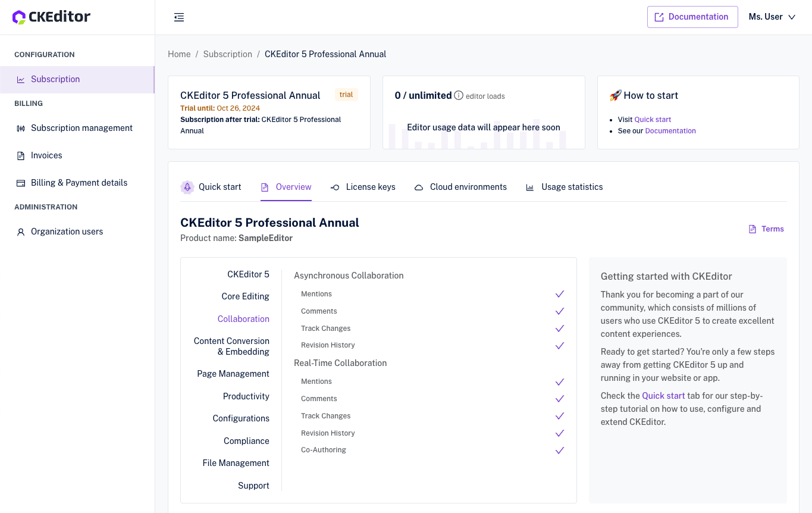Open Billing & Payment details

[77, 183]
